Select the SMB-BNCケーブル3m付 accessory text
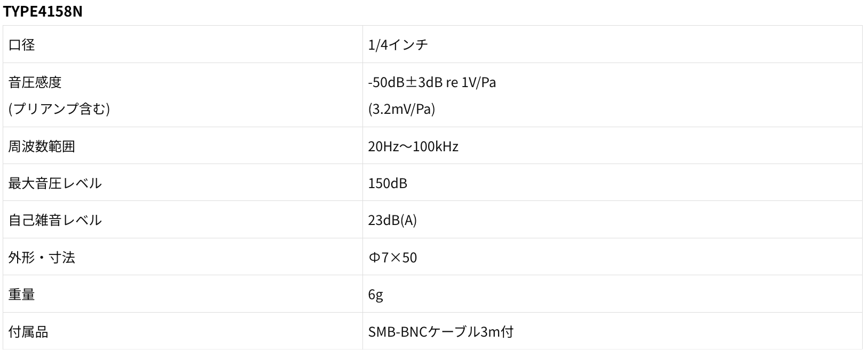This screenshot has height=357, width=868. [x=440, y=332]
